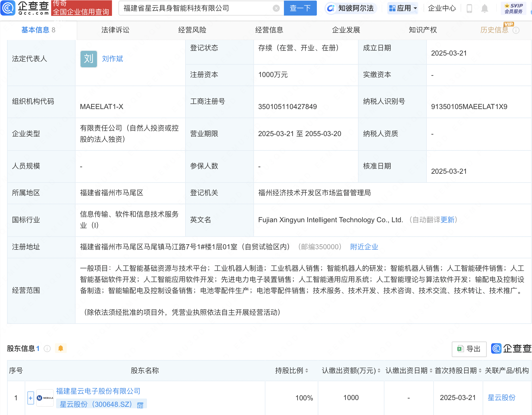
Task: Switch to 知识产权 tab
Action: [x=423, y=30]
